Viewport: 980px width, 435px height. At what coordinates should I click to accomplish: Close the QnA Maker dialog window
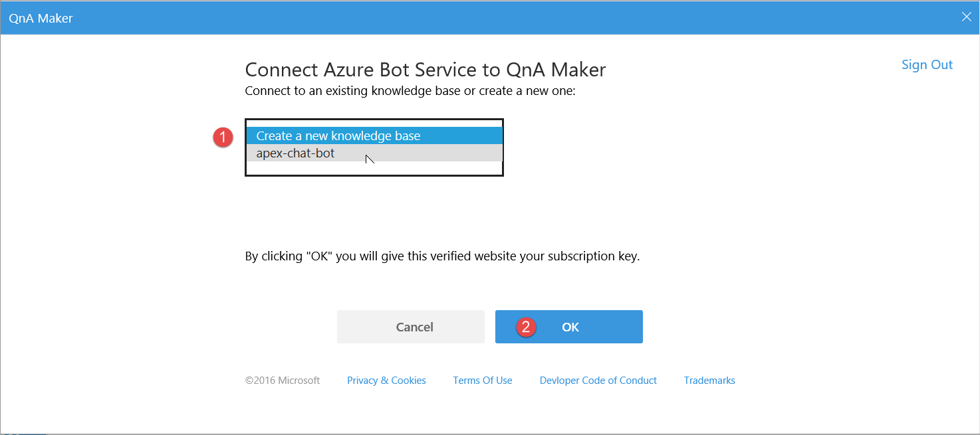coord(967,17)
